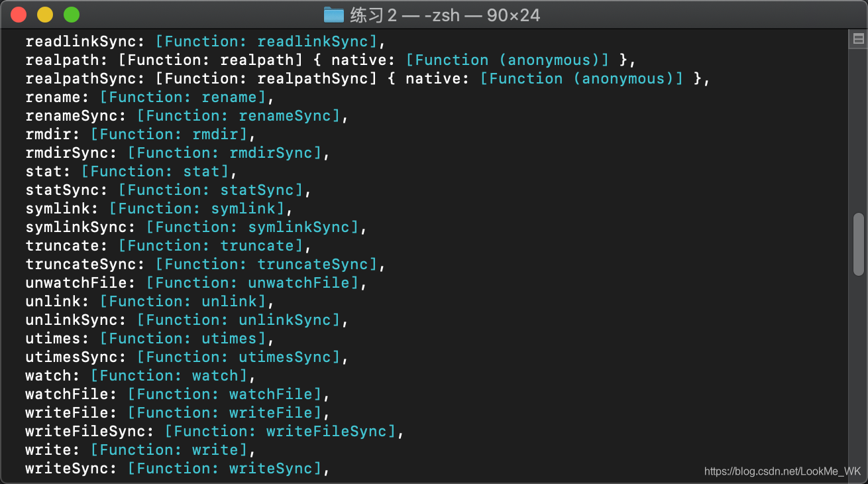The height and width of the screenshot is (484, 868).
Task: Click the key 'writeFile:'
Action: click(72, 413)
